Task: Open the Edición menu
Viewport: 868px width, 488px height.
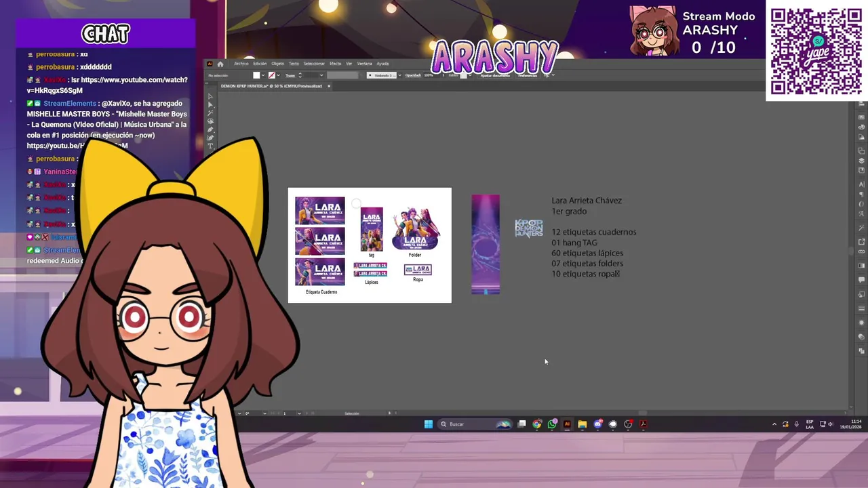Action: click(x=260, y=64)
